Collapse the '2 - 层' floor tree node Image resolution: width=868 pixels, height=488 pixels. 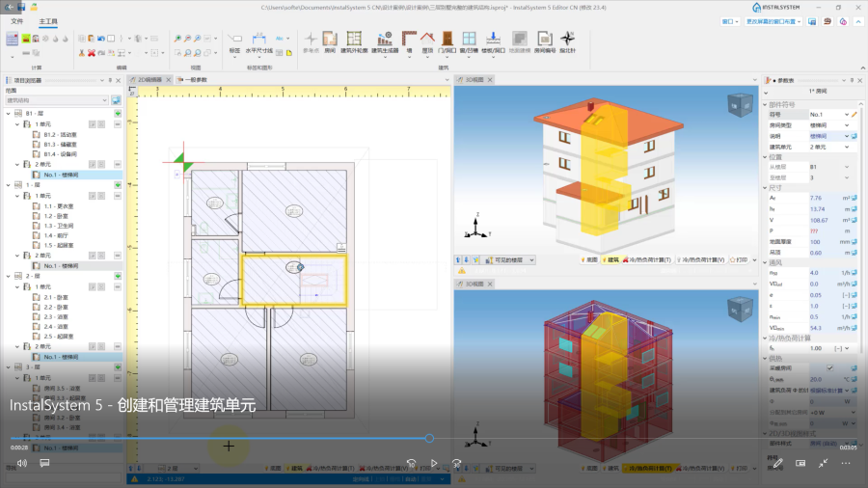[9, 276]
